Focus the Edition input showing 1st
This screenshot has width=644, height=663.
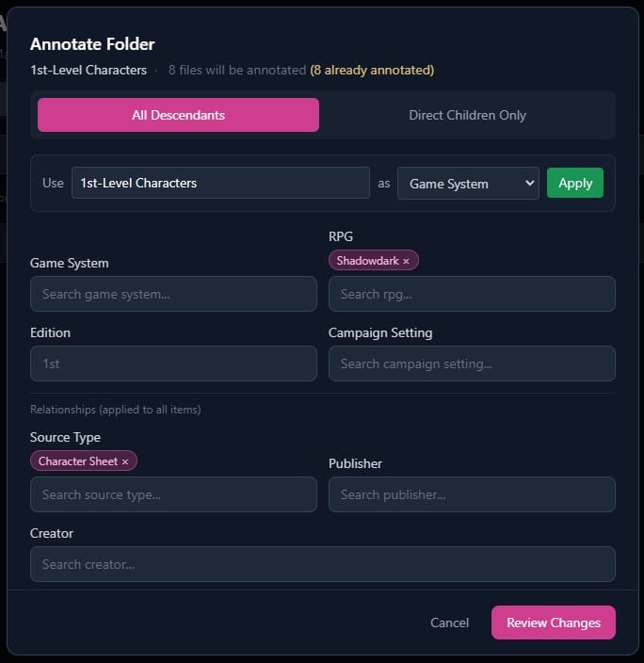pyautogui.click(x=173, y=364)
